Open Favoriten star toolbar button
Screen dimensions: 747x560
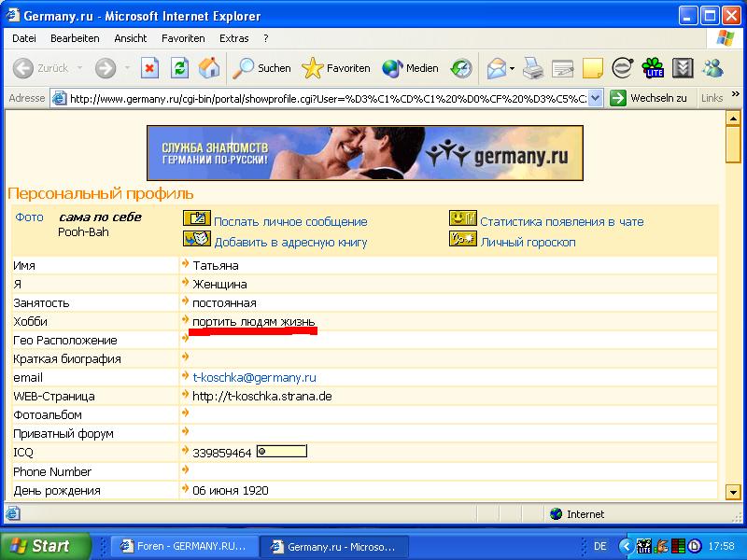pos(336,68)
